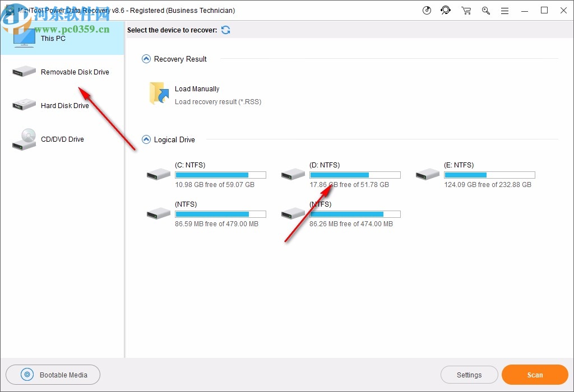The image size is (574, 392).
Task: Click the headset support icon
Action: point(446,10)
